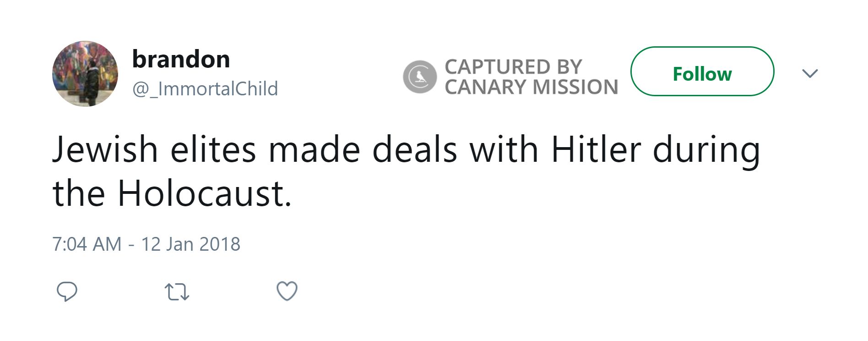
Task: Click the words the Holocaust in tweet
Action: (172, 193)
